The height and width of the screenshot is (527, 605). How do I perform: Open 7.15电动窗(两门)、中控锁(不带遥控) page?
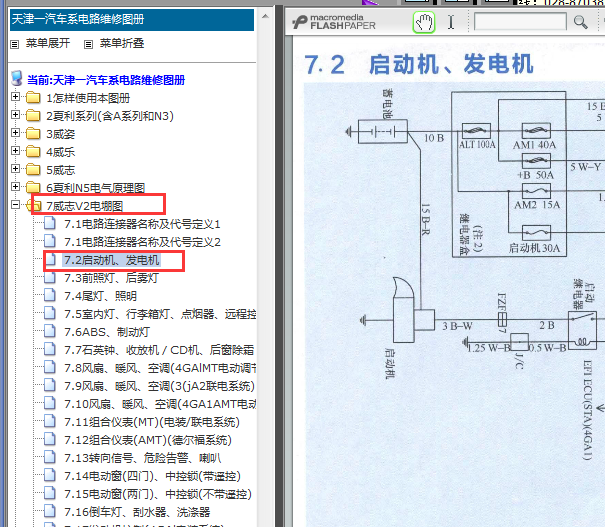158,494
